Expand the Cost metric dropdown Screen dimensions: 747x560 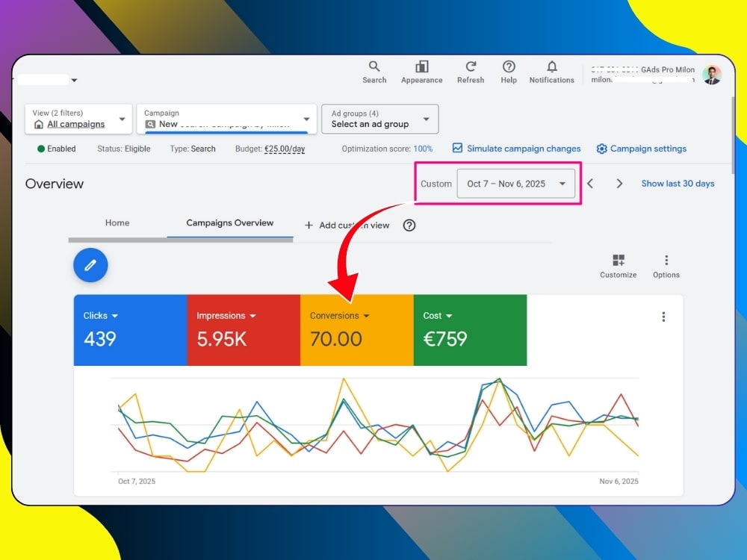[x=449, y=316]
